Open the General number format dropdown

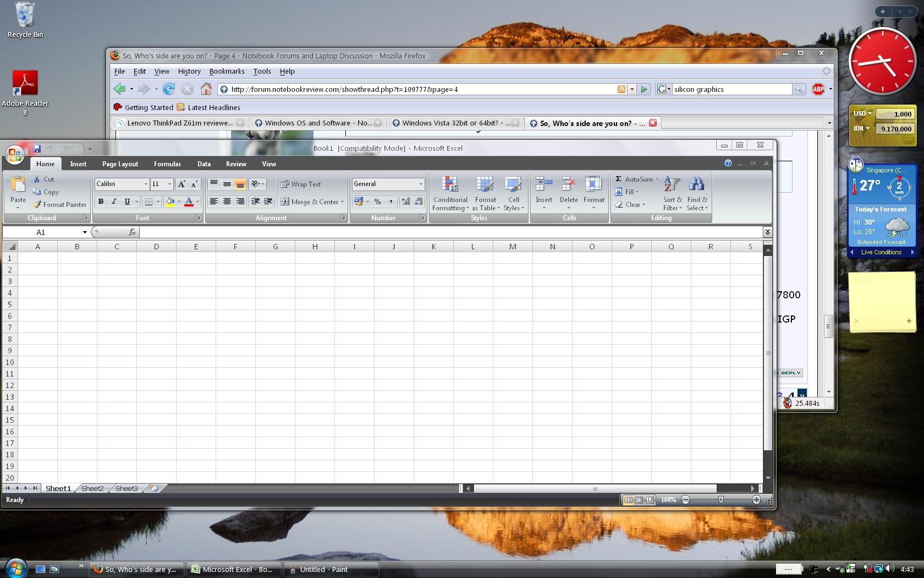421,184
